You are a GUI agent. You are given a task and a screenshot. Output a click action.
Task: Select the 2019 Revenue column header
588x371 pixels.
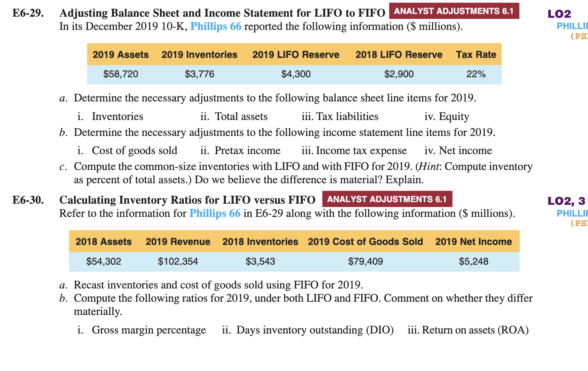coord(178,241)
